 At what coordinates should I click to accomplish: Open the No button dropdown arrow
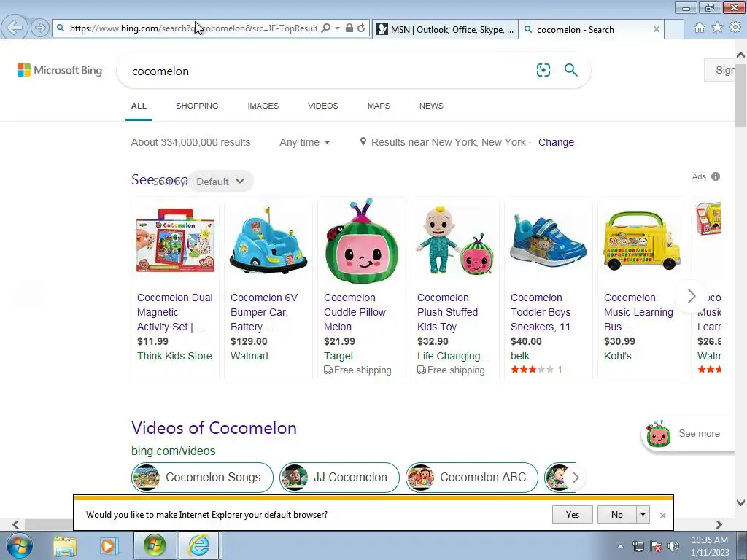(x=643, y=514)
